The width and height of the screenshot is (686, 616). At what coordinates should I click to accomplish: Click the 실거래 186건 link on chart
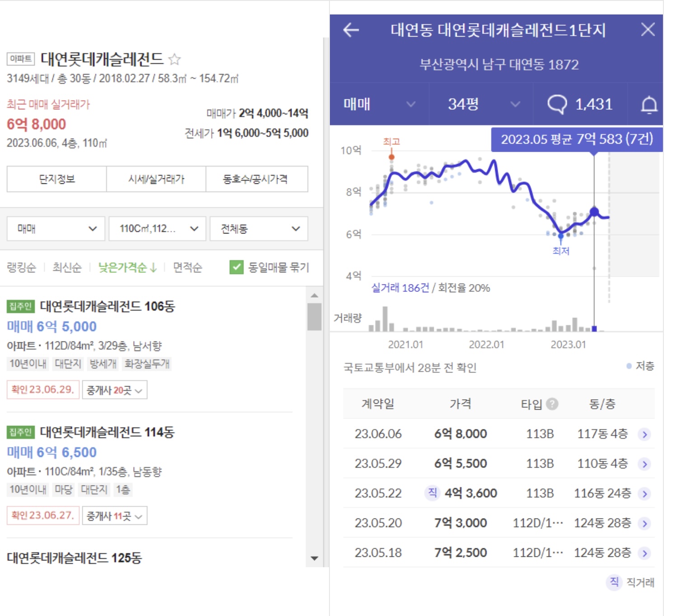400,288
